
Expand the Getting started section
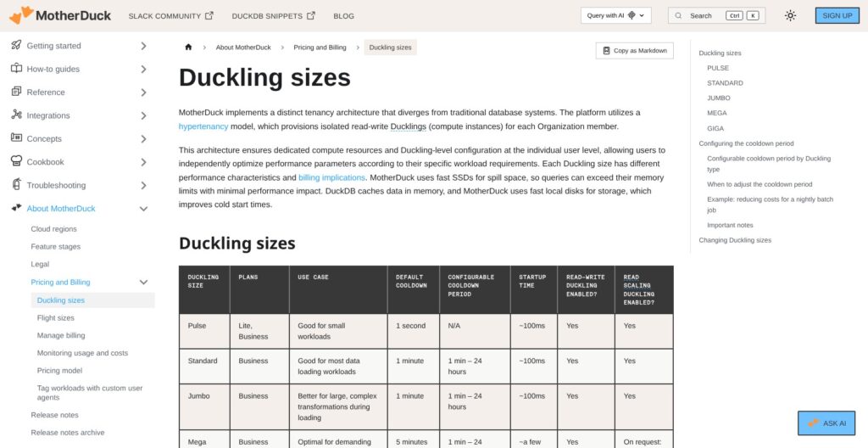click(143, 46)
